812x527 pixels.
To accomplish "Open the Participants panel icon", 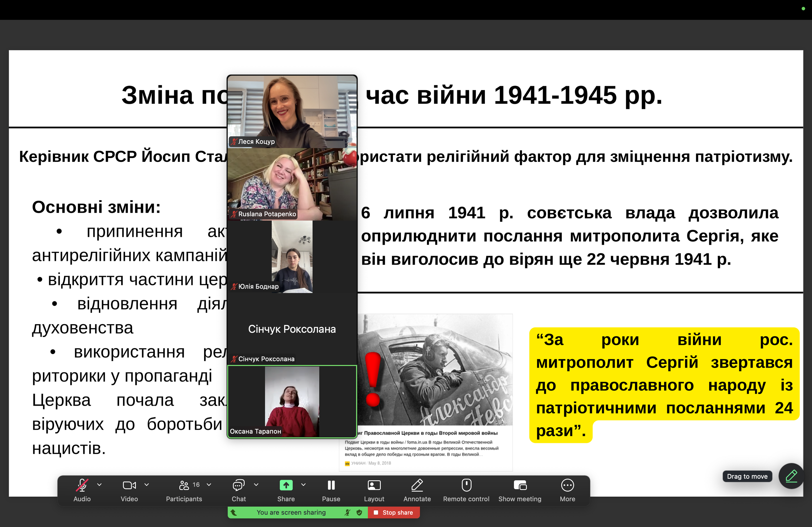I will 184,485.
